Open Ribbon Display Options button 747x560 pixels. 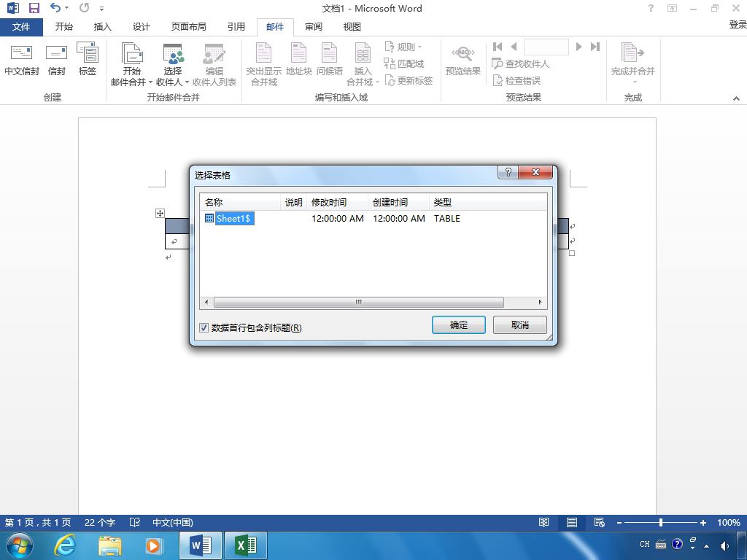672,8
